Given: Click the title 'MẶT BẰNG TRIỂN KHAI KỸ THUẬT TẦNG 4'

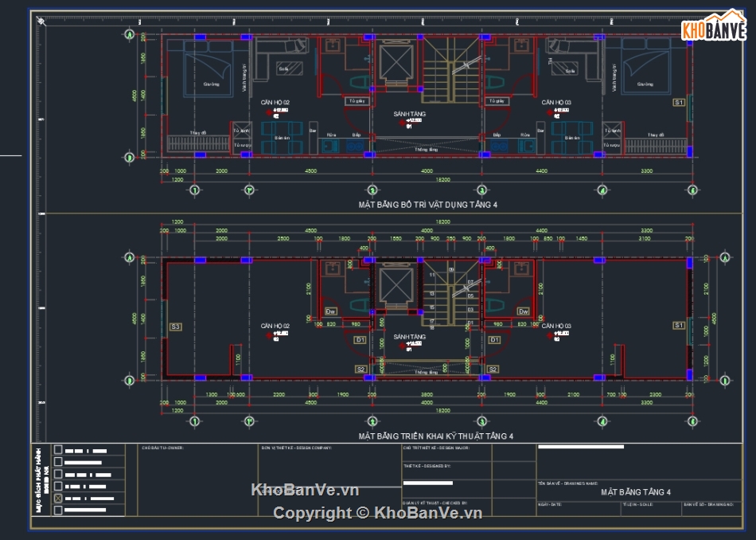Looking at the screenshot, I should click(x=435, y=436).
